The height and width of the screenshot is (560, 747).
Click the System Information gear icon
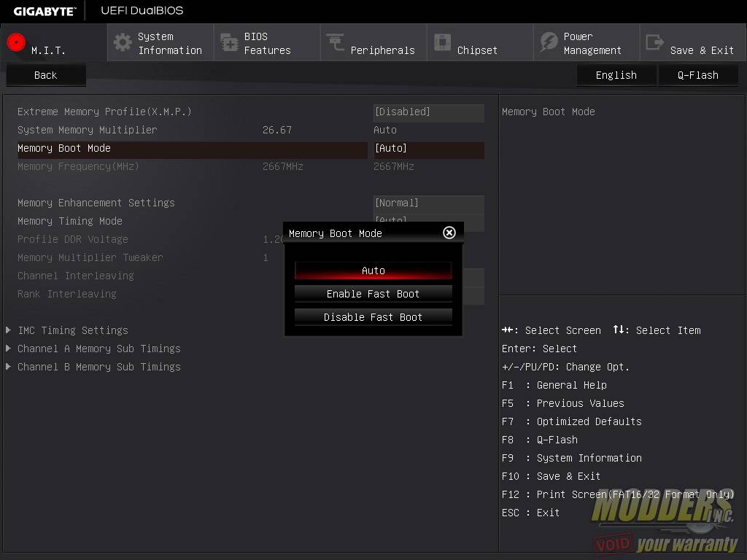pos(123,42)
